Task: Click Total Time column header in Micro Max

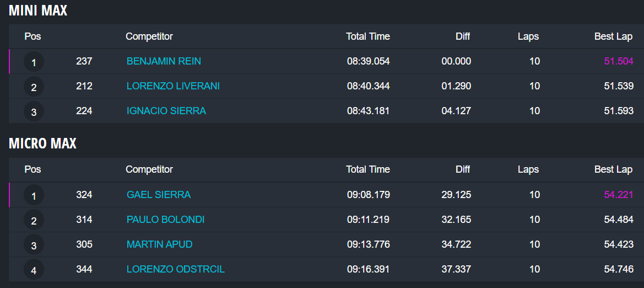Action: 367,169
